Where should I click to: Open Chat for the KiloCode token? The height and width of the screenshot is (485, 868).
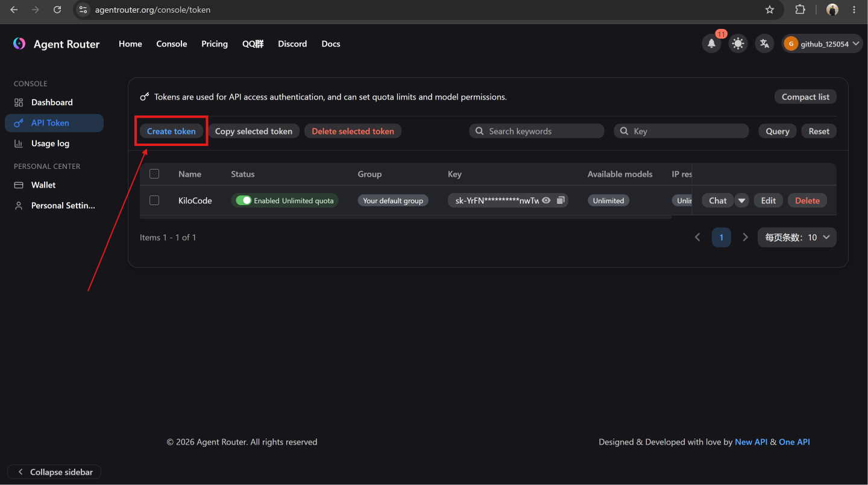pyautogui.click(x=717, y=200)
